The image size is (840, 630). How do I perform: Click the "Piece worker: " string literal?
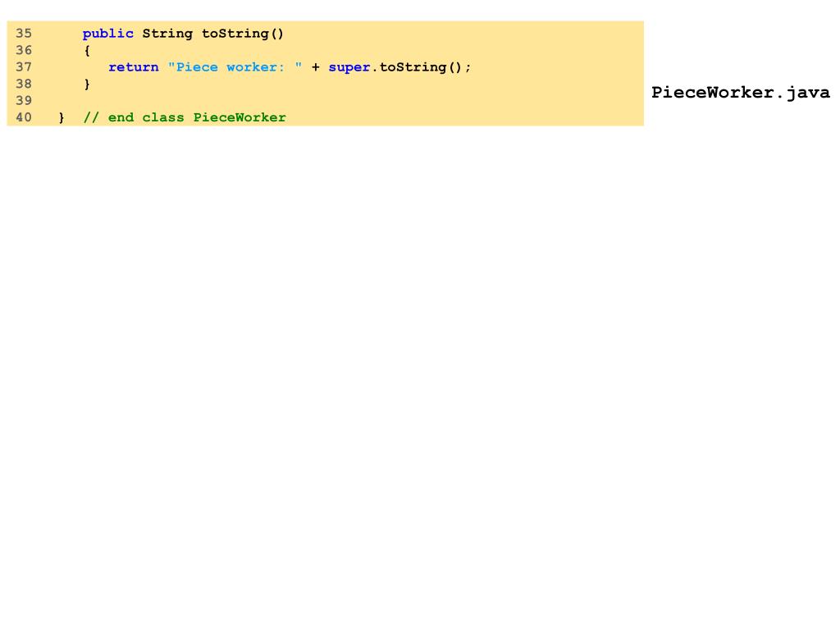coord(235,67)
